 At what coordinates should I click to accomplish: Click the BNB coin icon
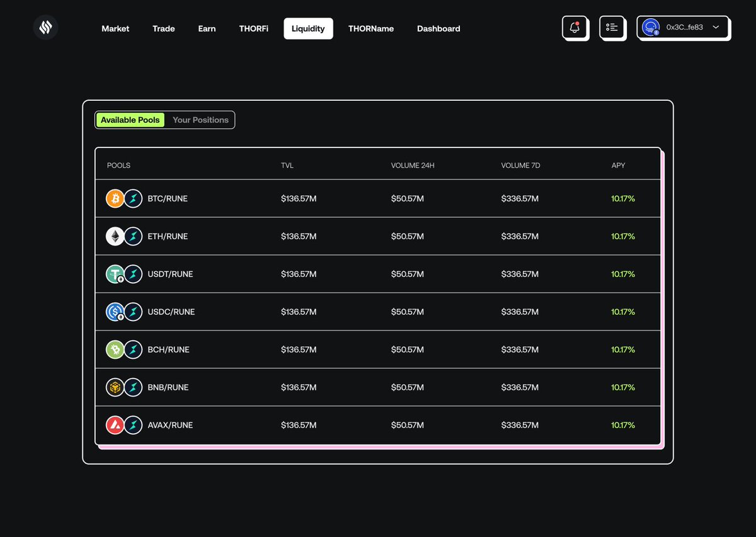click(x=115, y=387)
